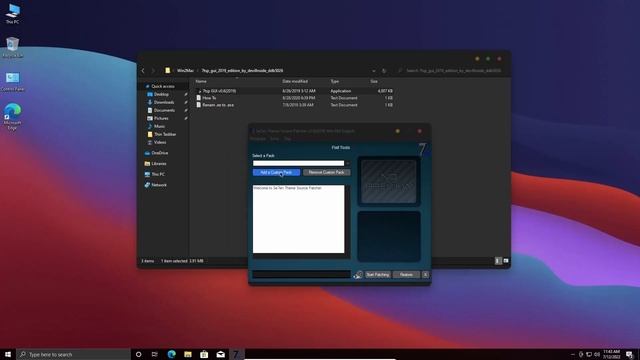Image resolution: width=640 pixels, height=360 pixels.
Task: Open Edge from the taskbar
Action: pos(171,354)
